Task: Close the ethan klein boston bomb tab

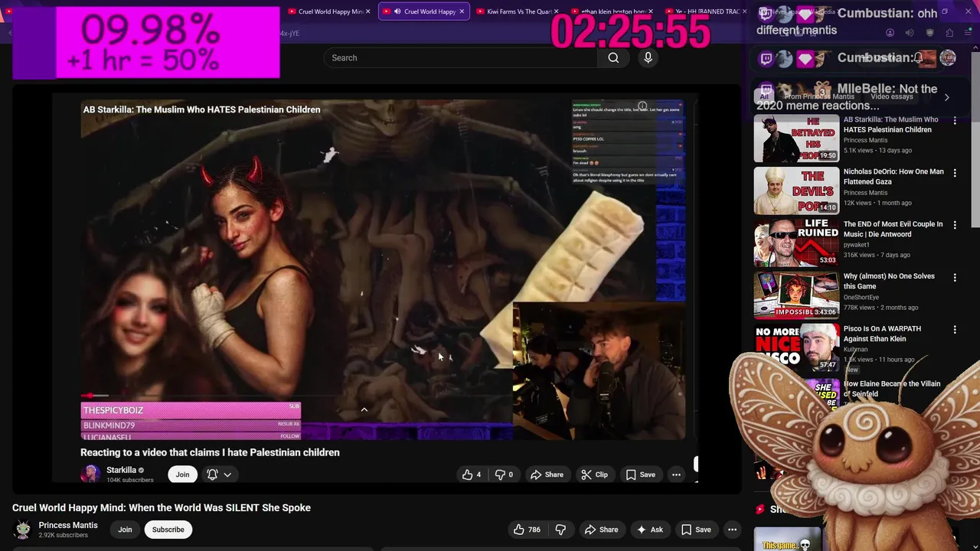Action: click(x=651, y=11)
